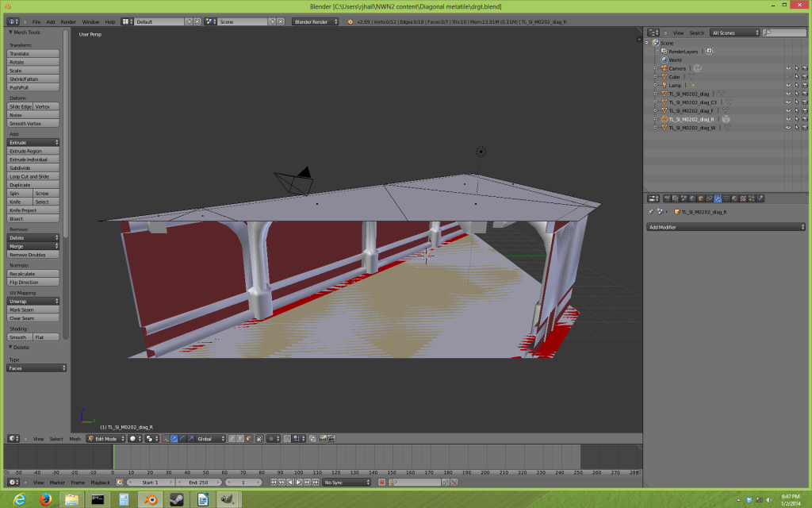Click the Render properties camera icon
Image resolution: width=812 pixels, height=508 pixels.
[666, 198]
